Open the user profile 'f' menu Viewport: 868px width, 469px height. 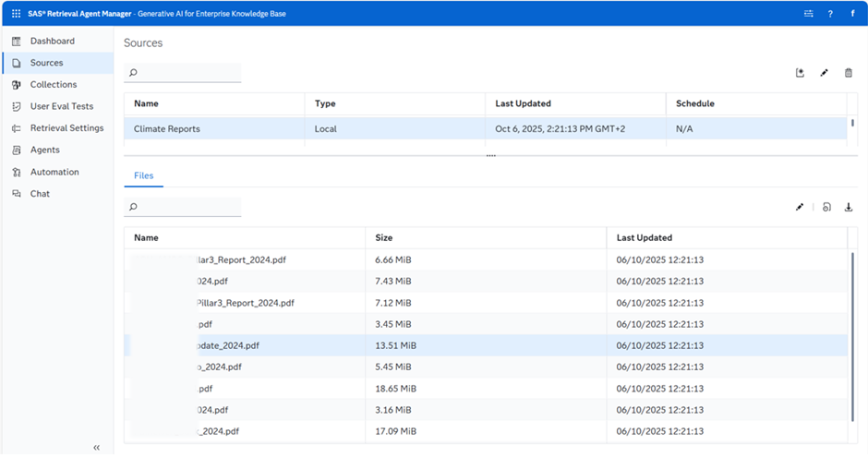point(852,14)
